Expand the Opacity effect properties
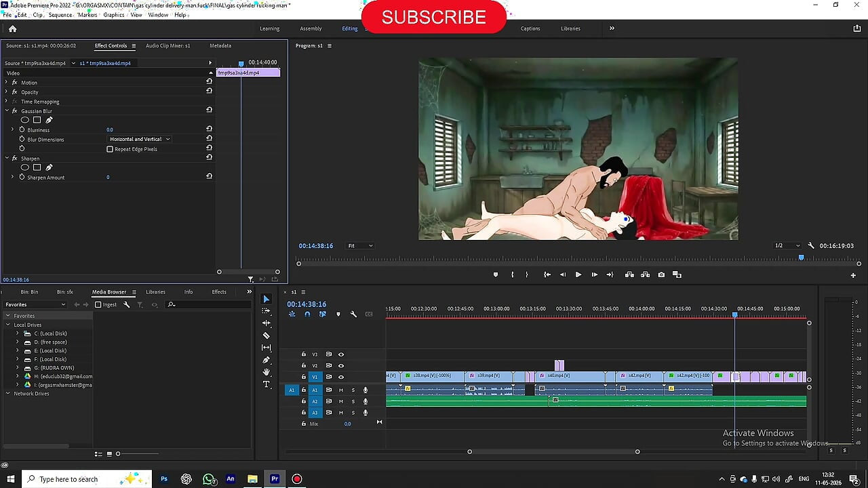This screenshot has width=868, height=488. (x=7, y=91)
